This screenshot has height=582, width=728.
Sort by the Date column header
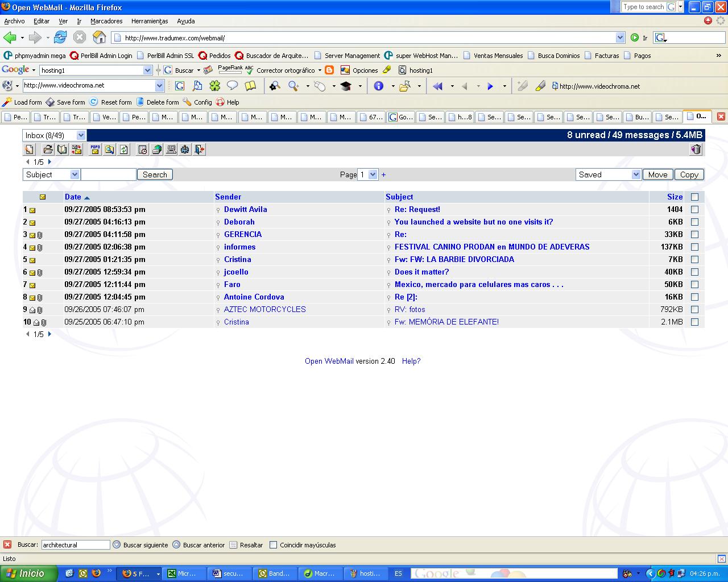pos(73,197)
